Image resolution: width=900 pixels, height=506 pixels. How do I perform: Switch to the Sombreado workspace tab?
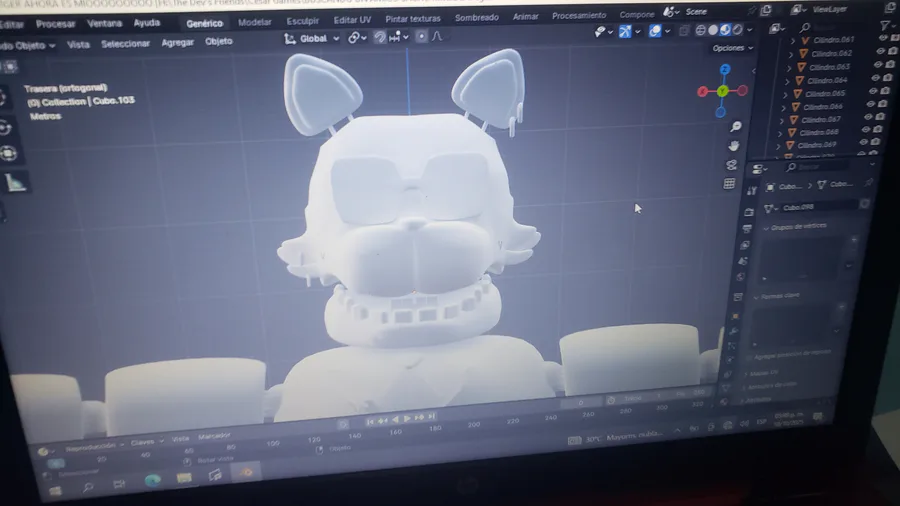[476, 17]
